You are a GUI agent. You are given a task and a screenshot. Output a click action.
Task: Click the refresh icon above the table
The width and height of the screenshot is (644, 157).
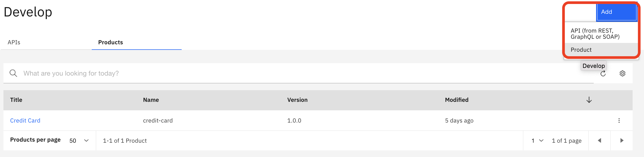coord(603,73)
